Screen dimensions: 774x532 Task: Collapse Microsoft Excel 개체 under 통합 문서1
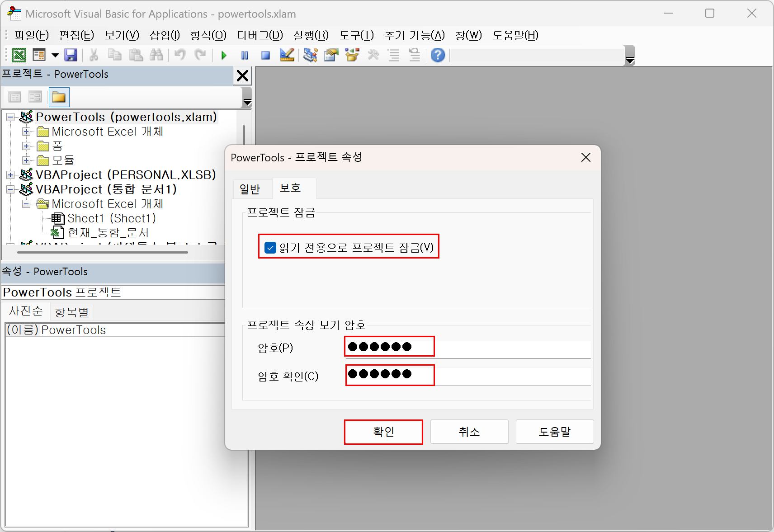[26, 204]
